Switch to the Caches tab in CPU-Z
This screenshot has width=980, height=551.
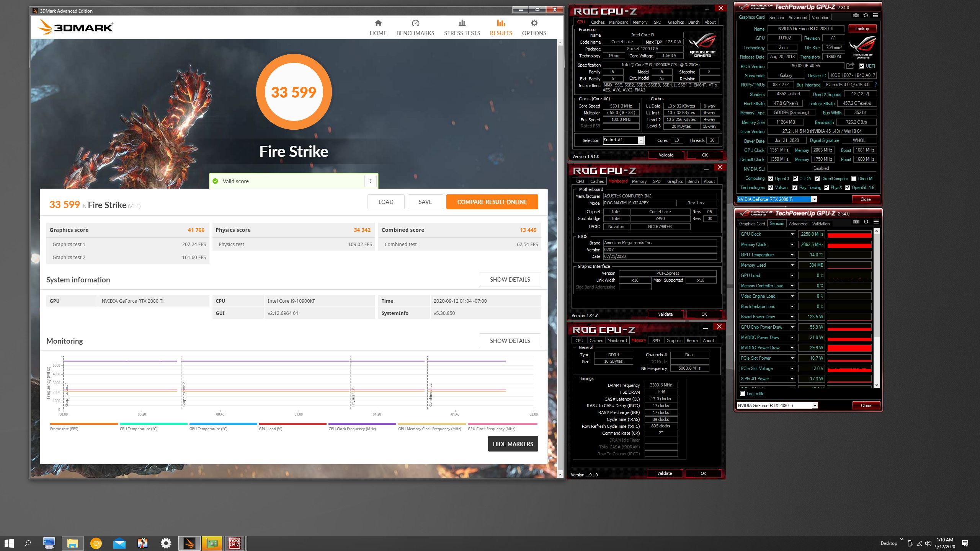pyautogui.click(x=598, y=22)
